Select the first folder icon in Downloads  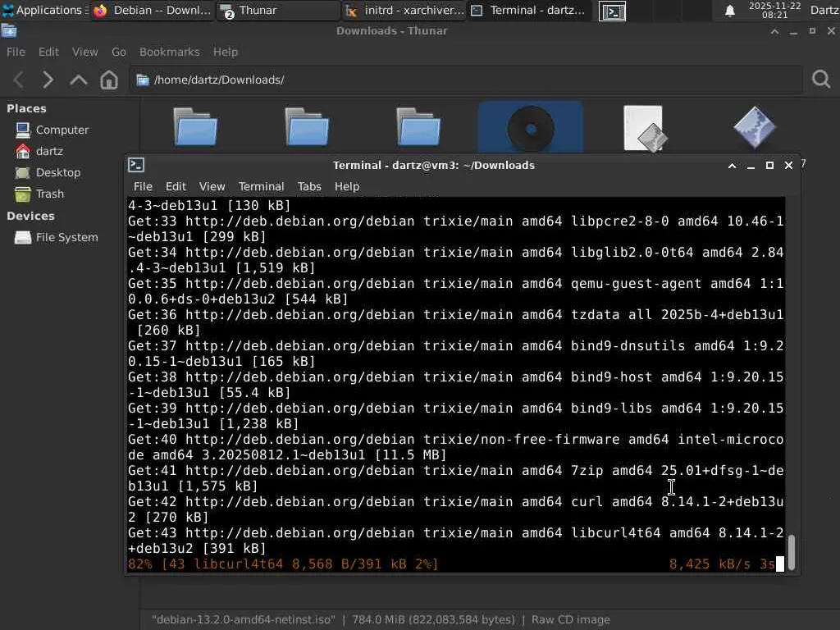[x=195, y=127]
